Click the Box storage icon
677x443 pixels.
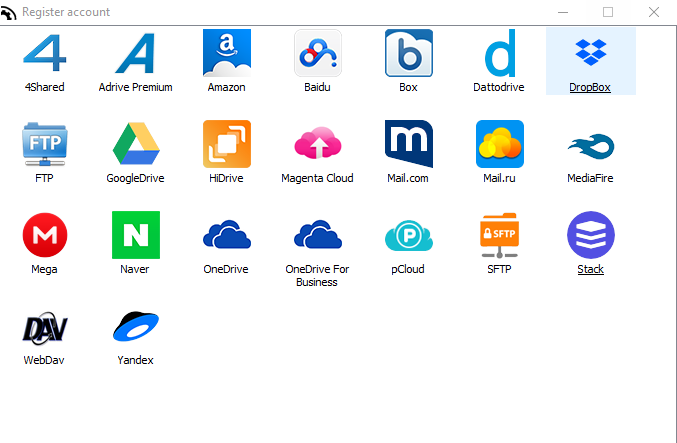click(409, 53)
